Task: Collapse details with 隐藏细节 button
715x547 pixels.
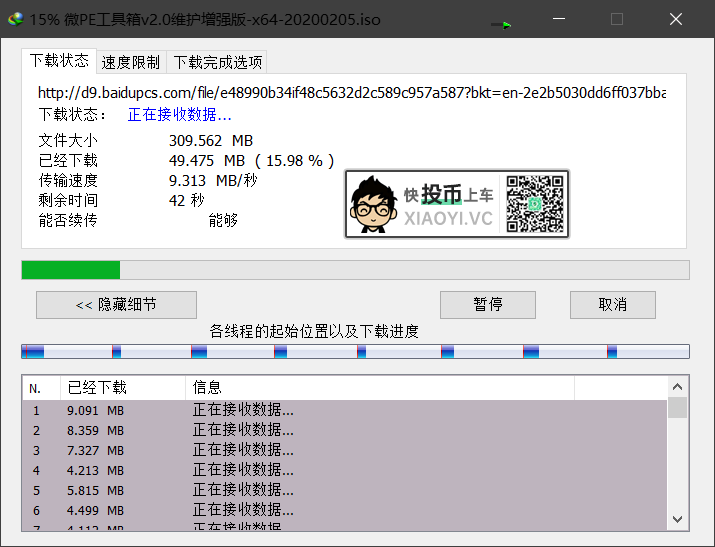Action: [116, 305]
